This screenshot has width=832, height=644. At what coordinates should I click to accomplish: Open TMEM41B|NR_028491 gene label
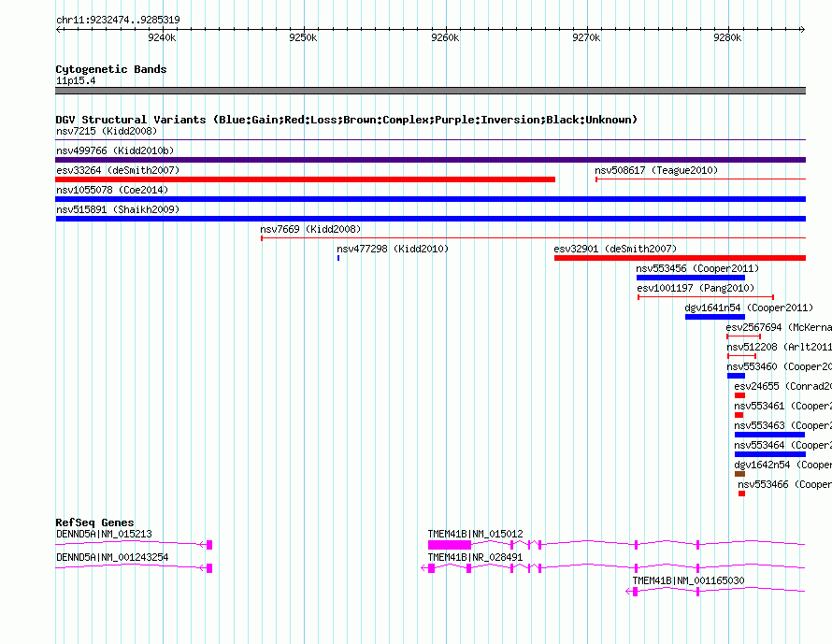tap(476, 557)
